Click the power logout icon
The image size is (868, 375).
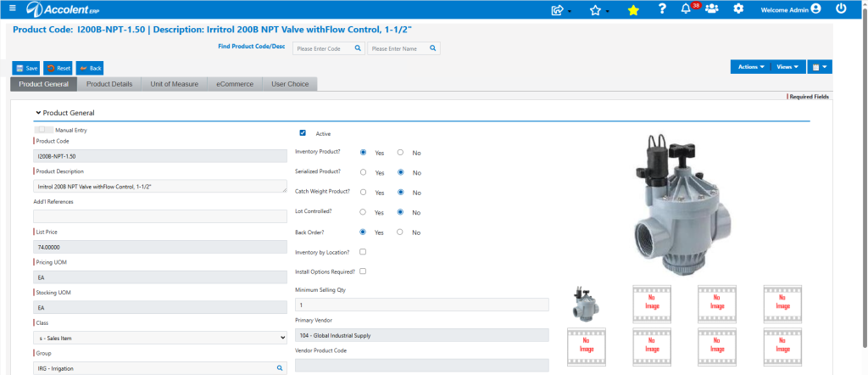click(841, 8)
